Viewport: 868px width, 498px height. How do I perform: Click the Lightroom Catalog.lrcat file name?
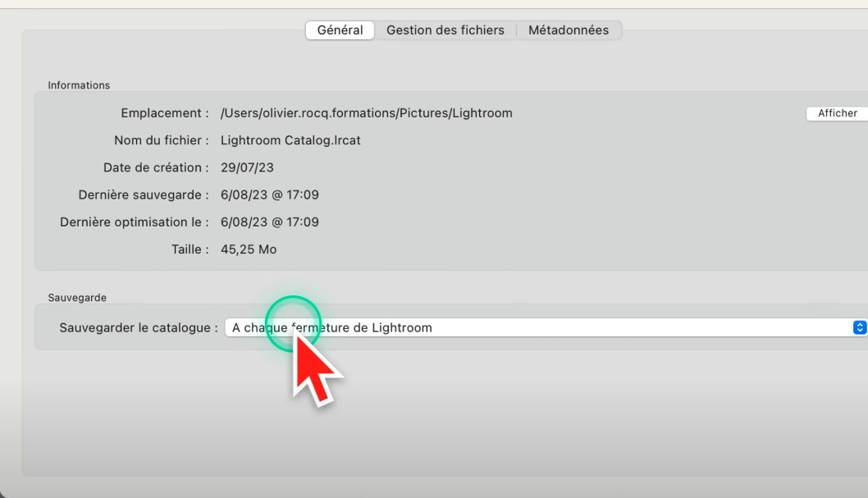click(x=290, y=140)
